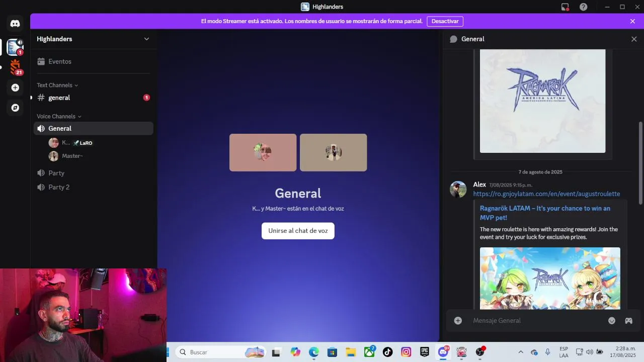Open the emoji picker in message box

612,321
